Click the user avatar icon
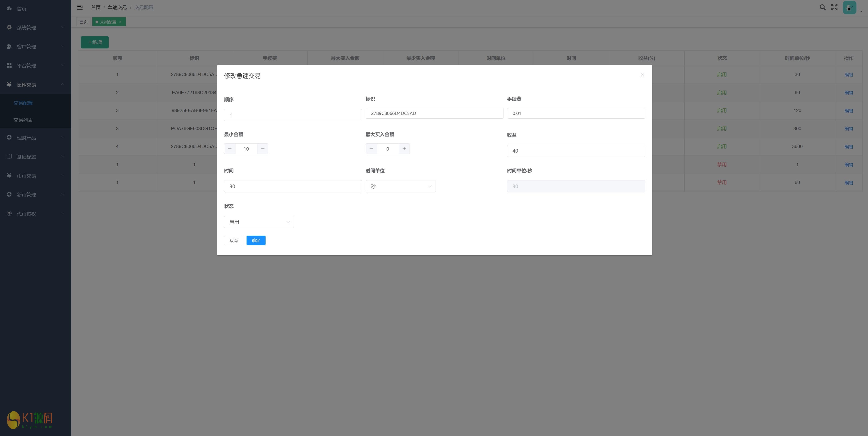Viewport: 868px width, 436px height. pos(849,7)
